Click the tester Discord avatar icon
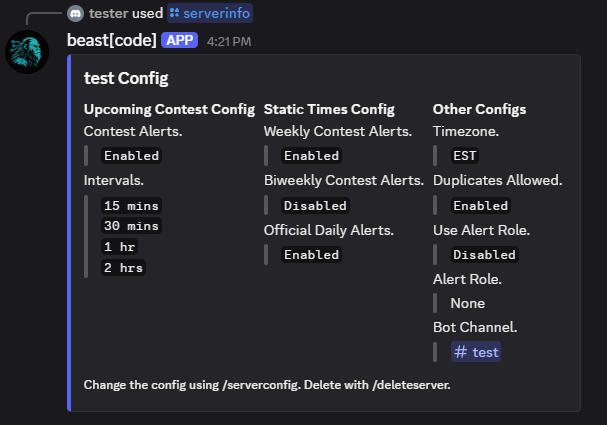 click(75, 14)
